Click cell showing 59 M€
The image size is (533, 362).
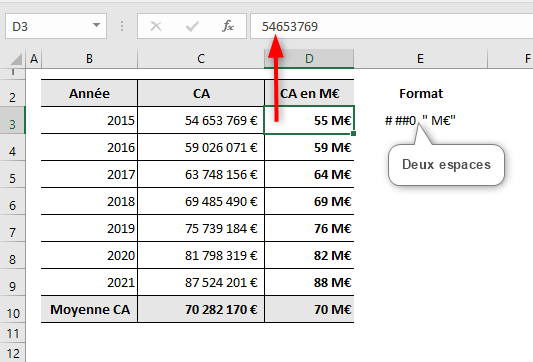pyautogui.click(x=309, y=147)
